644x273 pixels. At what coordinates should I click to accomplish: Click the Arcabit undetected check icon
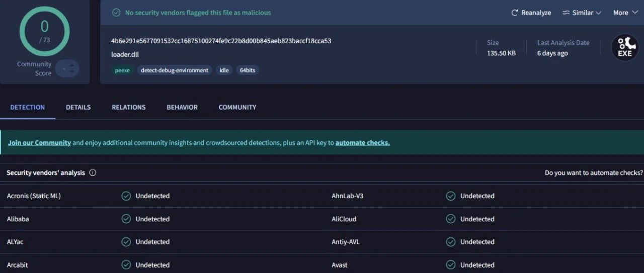(126, 265)
